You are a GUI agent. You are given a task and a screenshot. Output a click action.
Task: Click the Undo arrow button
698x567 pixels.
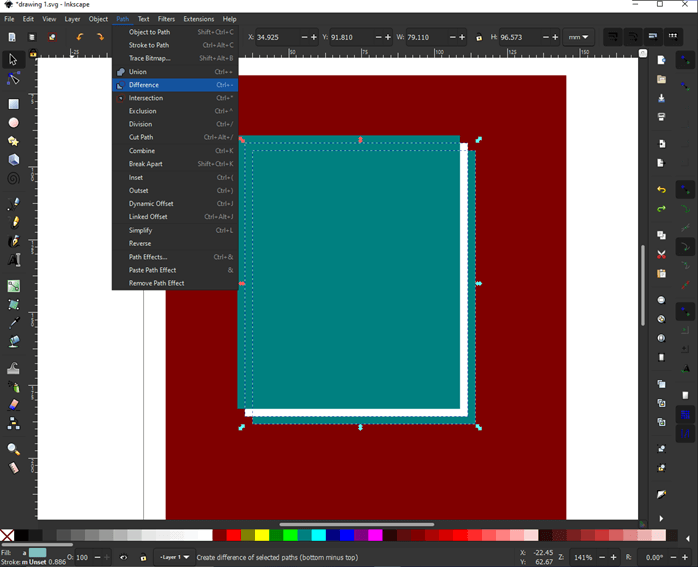tap(661, 190)
